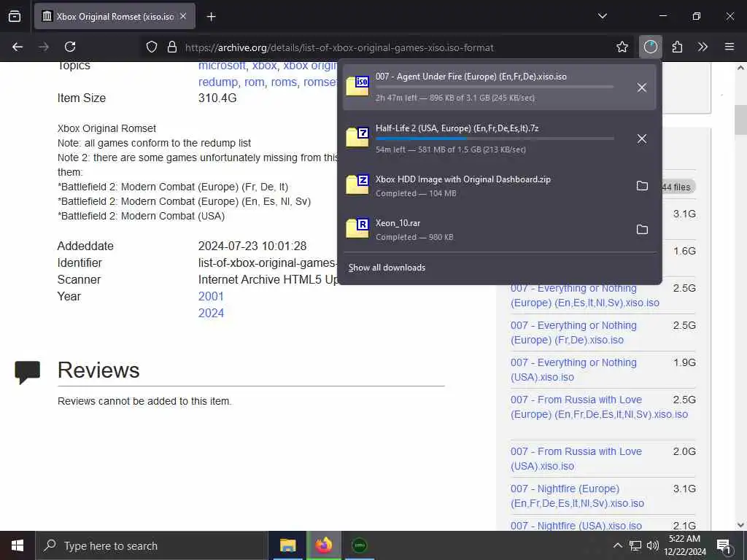
Task: Show Xbox HDD Image zip in folder
Action: point(642,186)
